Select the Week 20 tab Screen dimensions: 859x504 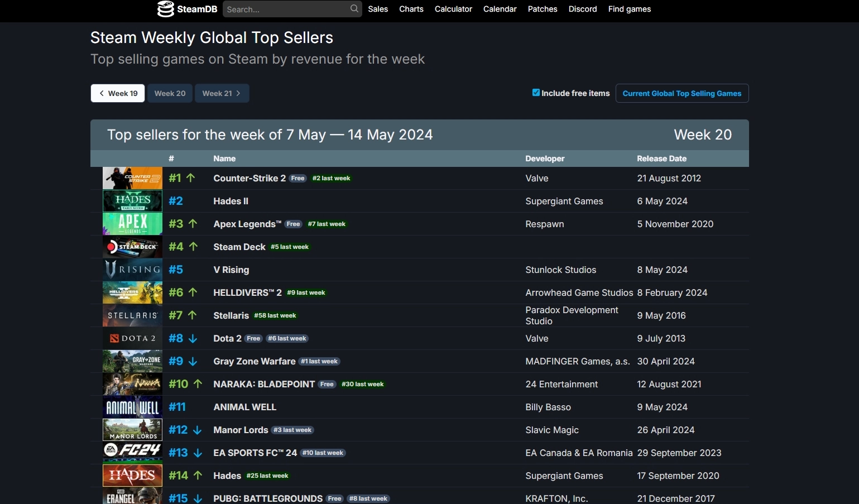click(170, 93)
